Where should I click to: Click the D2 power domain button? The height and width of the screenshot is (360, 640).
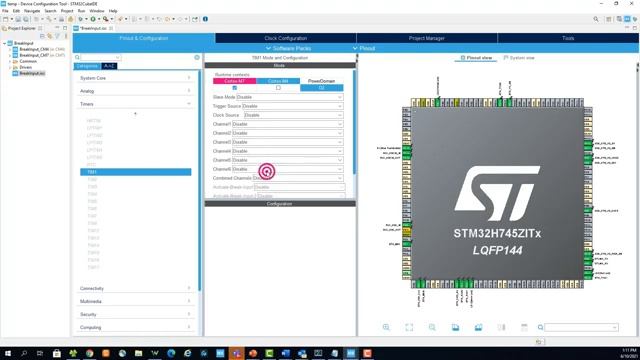[322, 88]
